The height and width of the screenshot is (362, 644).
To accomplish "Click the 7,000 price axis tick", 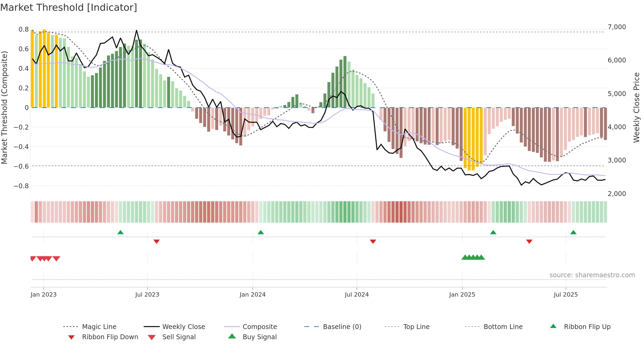I will coord(617,27).
